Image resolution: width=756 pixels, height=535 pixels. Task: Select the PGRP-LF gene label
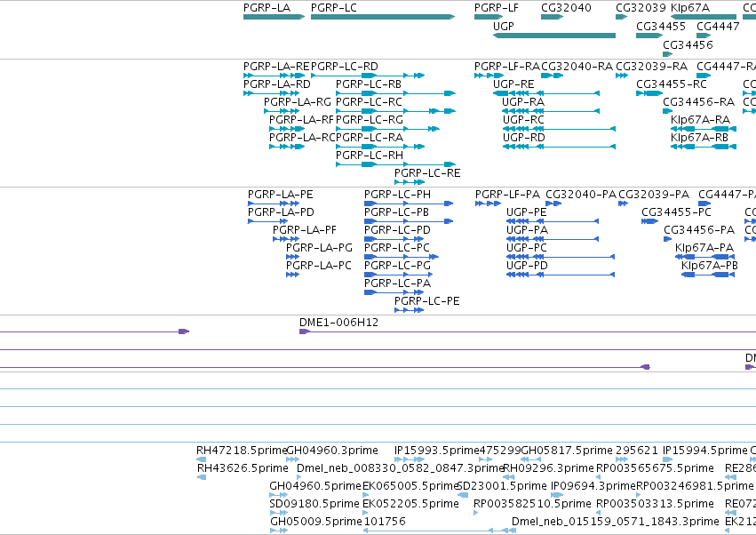pos(496,8)
